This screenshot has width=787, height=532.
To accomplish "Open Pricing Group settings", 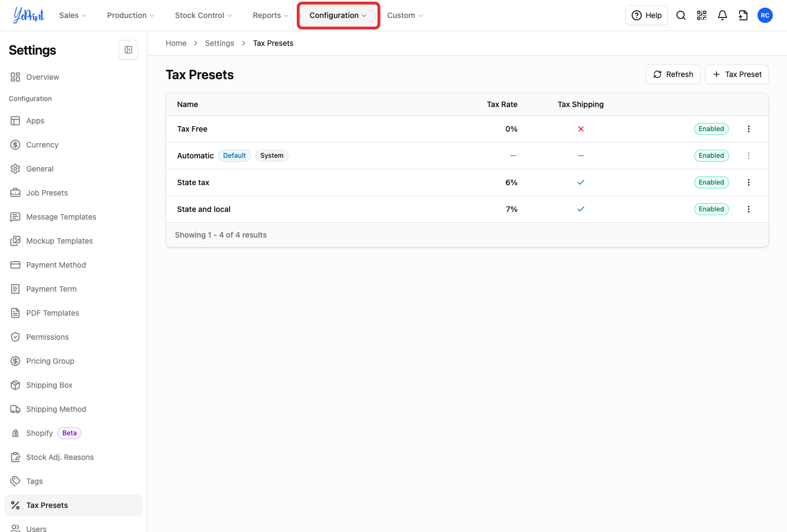I will [73, 361].
